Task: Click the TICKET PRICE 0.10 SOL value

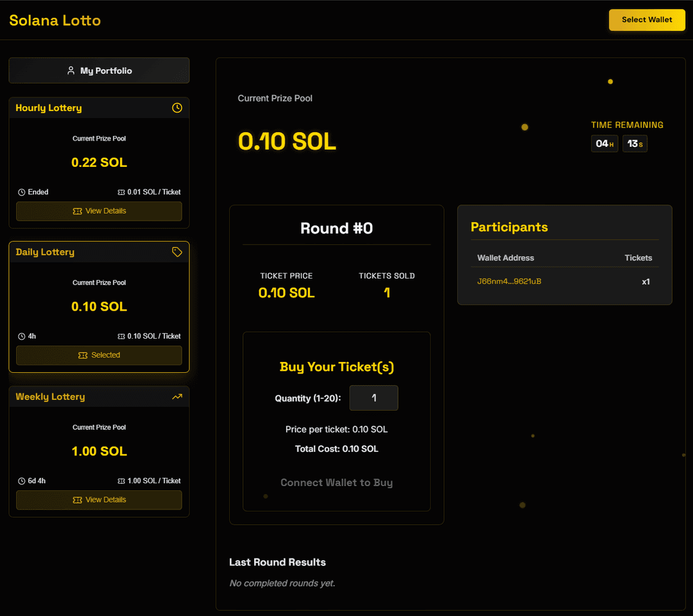Action: (286, 293)
